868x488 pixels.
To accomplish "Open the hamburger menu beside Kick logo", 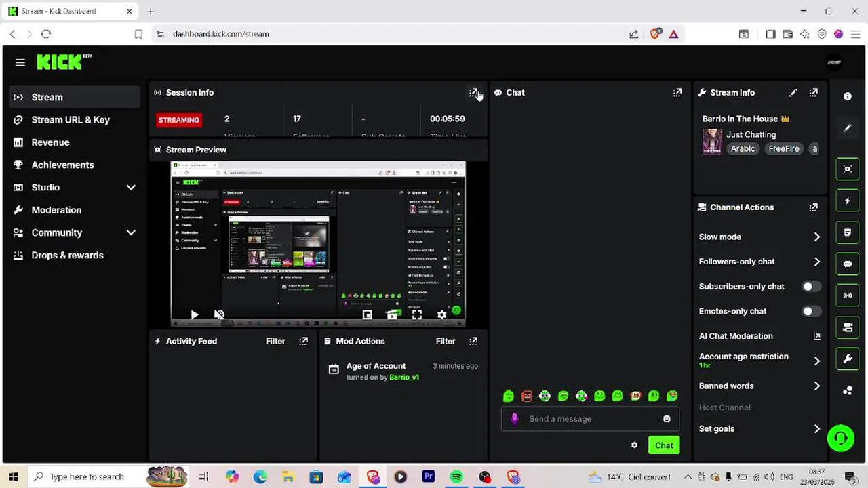I will coord(20,62).
